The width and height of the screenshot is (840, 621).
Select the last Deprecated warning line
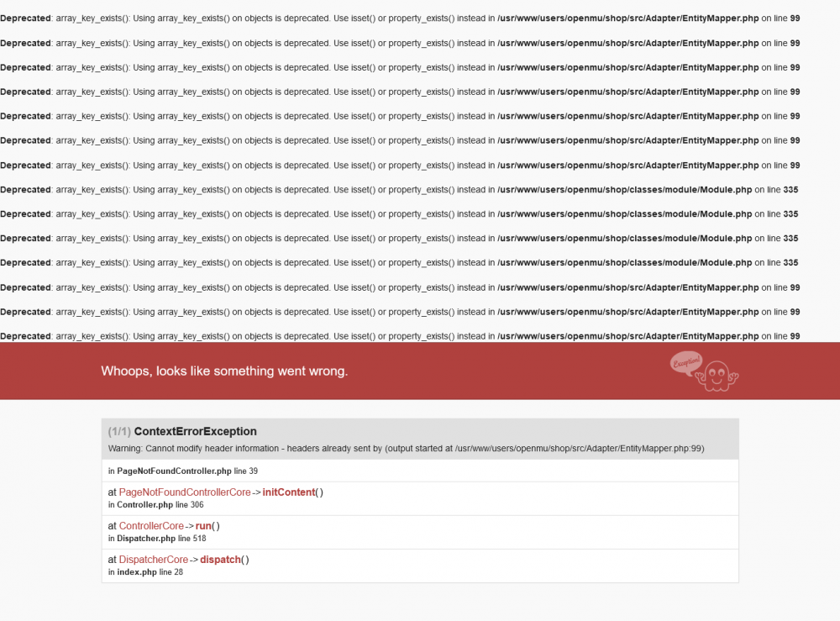click(403, 335)
